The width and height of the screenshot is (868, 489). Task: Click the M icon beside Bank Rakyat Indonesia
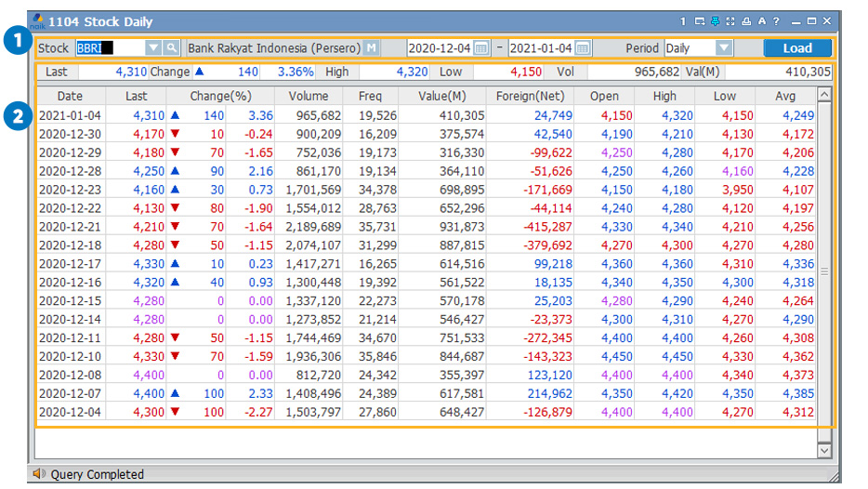coord(372,48)
